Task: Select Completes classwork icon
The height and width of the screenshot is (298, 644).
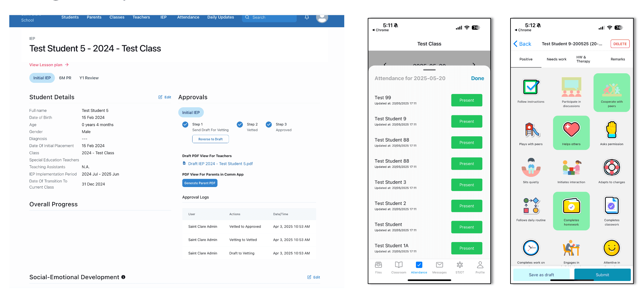Action: coord(612,206)
